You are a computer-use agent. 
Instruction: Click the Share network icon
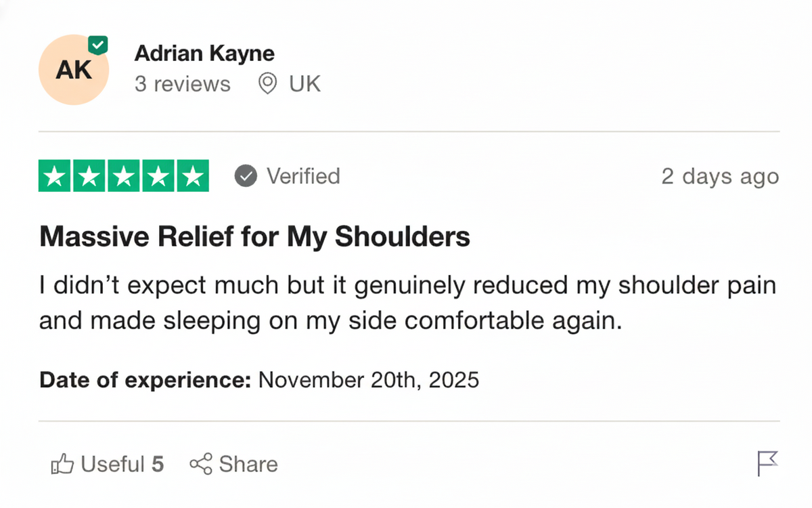[x=201, y=464]
